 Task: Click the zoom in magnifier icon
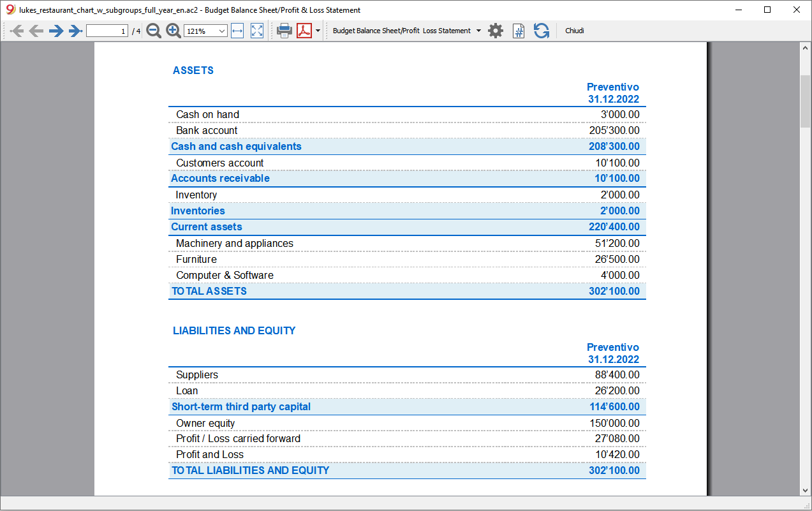tap(173, 31)
